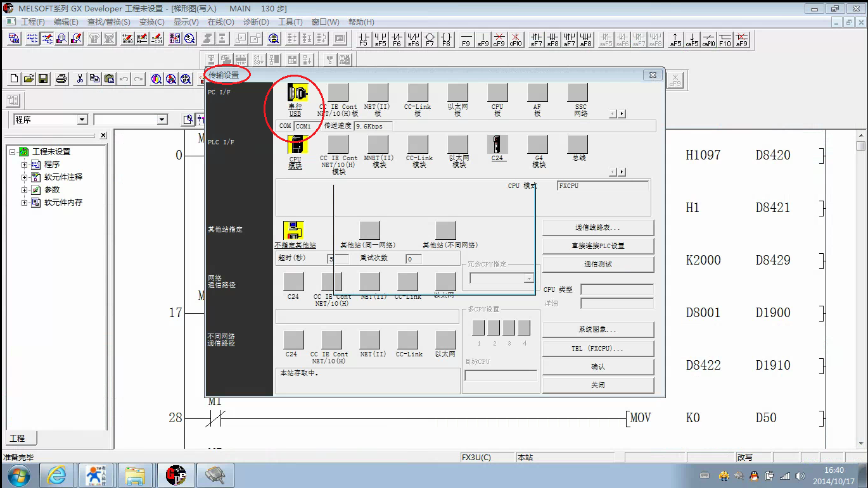Delete vertical line with cF10 tool
This screenshot has width=868, height=488.
516,40
